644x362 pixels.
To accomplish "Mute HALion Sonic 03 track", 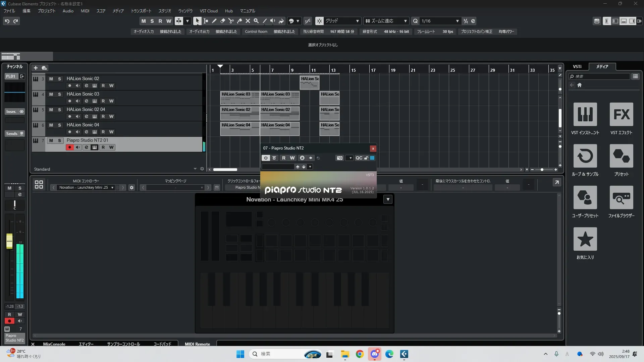I will coord(51,94).
